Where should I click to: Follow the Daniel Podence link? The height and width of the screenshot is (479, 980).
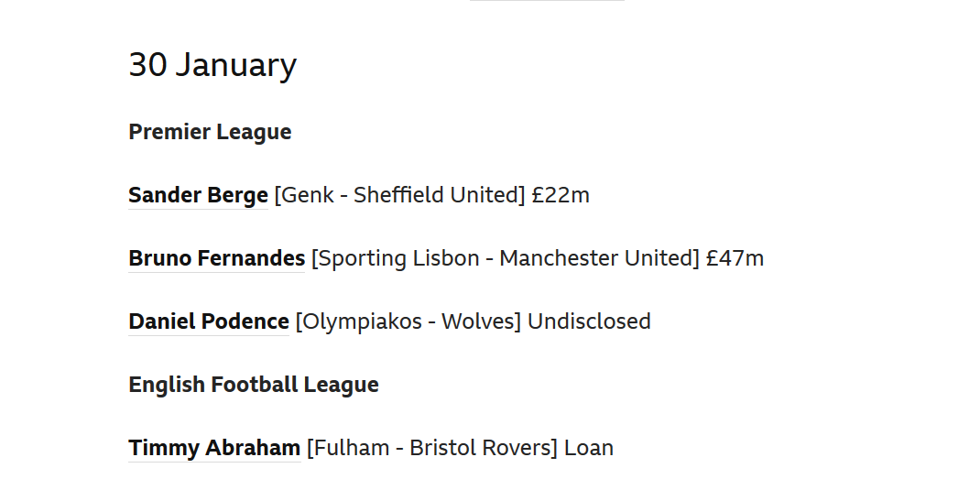click(209, 321)
